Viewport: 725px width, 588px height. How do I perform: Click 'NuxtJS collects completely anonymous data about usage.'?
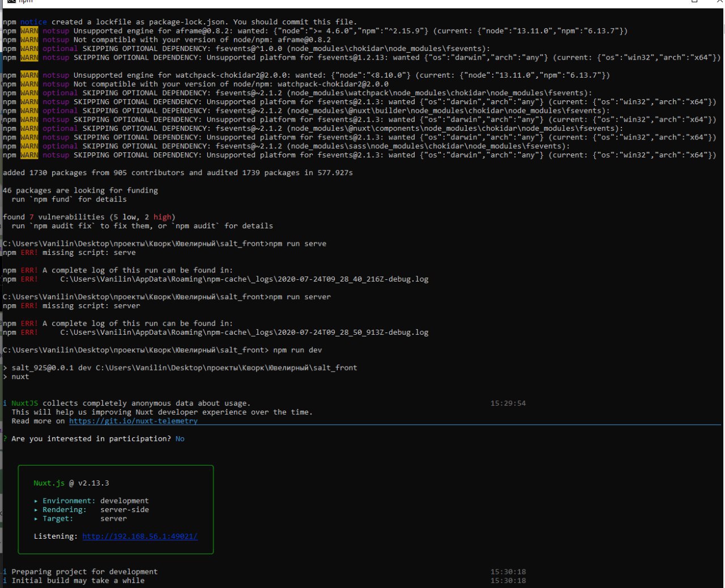pos(130,403)
